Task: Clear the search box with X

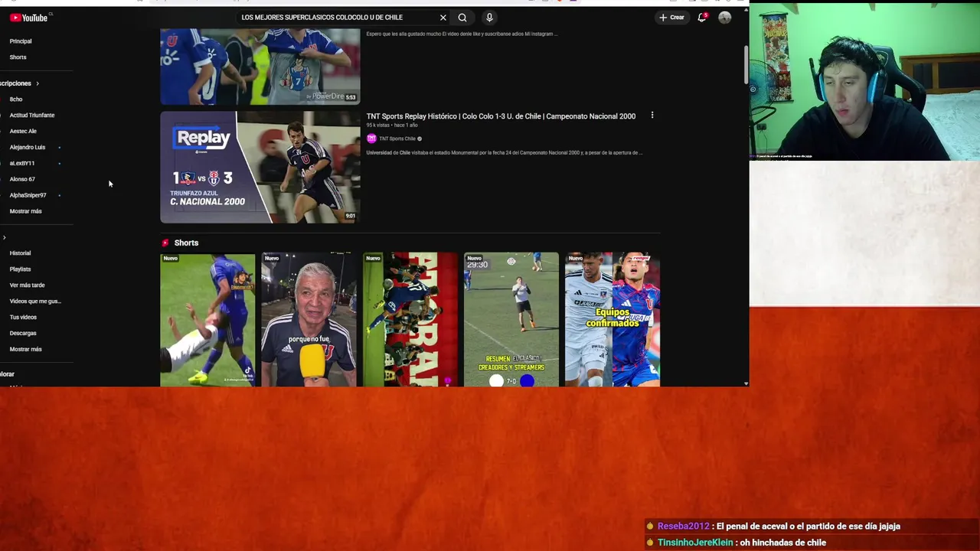Action: point(443,18)
